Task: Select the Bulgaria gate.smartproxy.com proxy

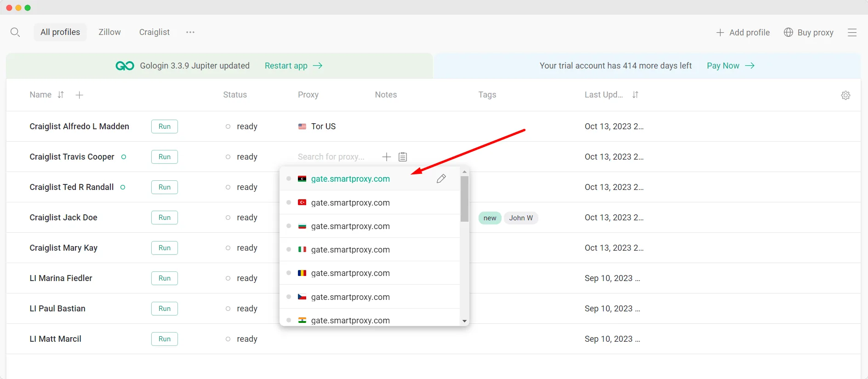Action: (370, 226)
